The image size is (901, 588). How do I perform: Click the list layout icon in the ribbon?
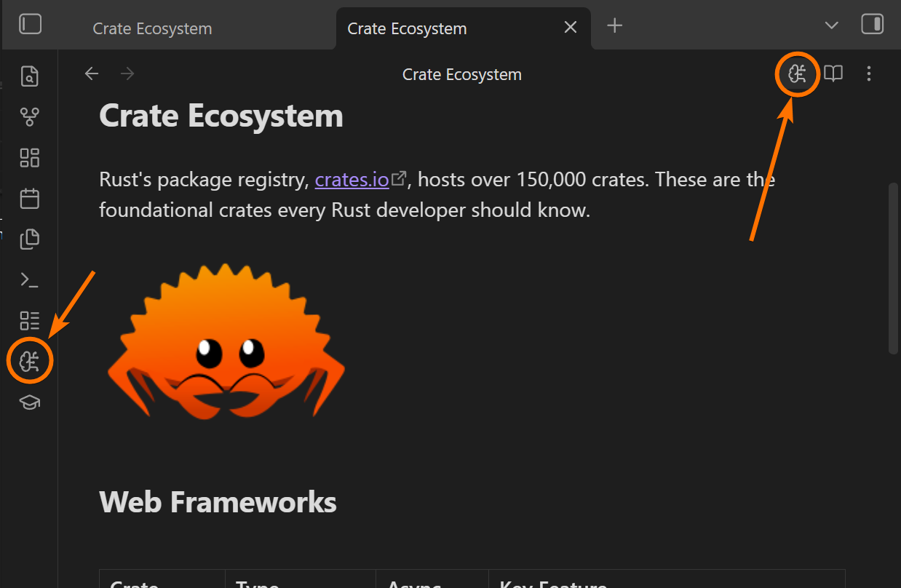[x=30, y=321]
